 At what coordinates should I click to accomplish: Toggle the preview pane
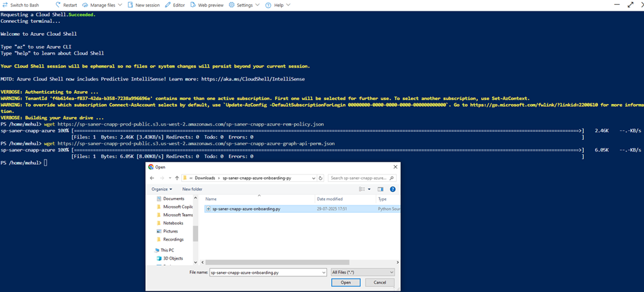click(x=380, y=189)
